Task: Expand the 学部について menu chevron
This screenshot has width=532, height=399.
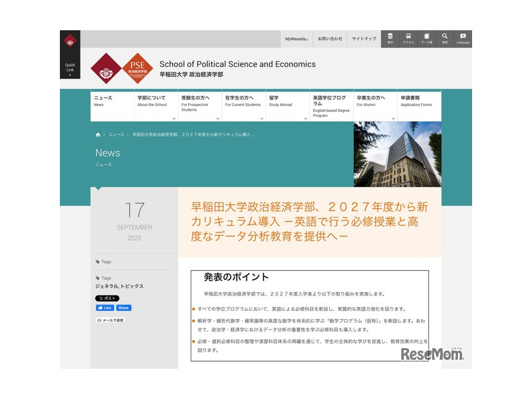Action: (x=174, y=118)
